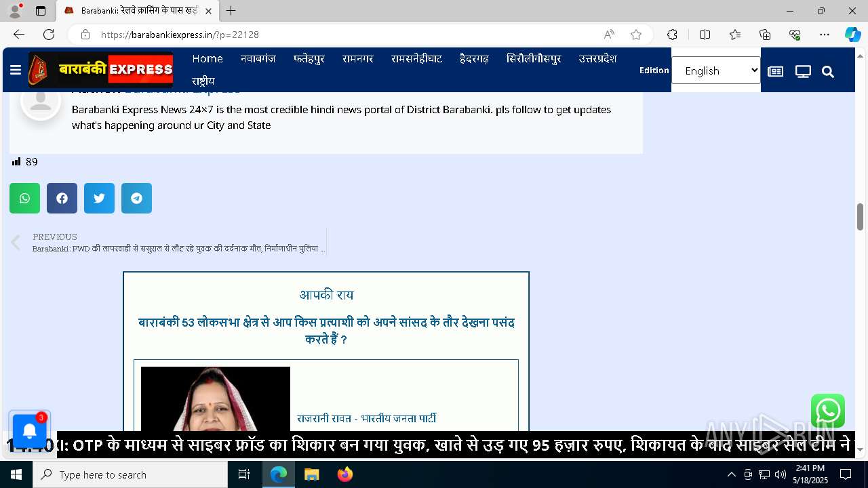Viewport: 868px width, 488px height.
Task: Close the Barabanki browser tab
Action: point(208,11)
